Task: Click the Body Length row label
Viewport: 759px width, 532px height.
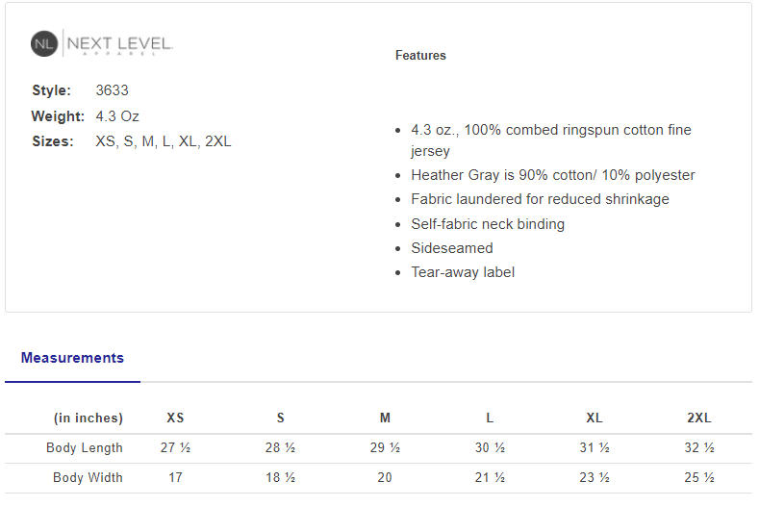Action: tap(85, 447)
